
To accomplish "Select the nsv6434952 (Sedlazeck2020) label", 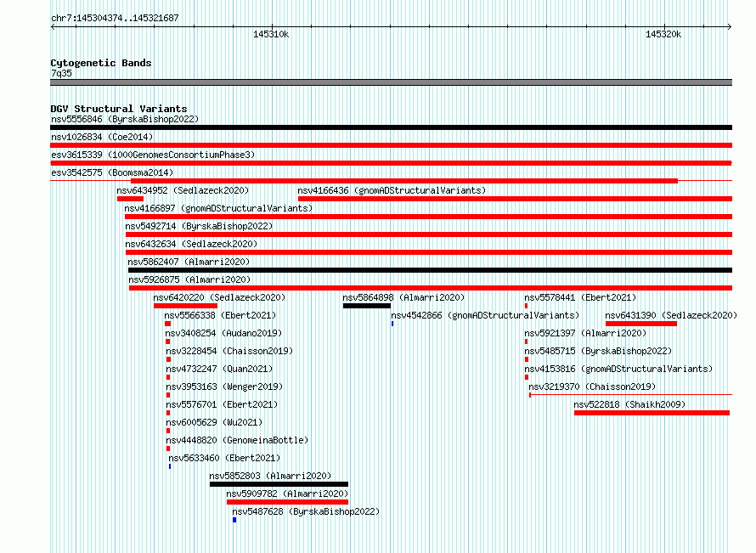I will (183, 190).
